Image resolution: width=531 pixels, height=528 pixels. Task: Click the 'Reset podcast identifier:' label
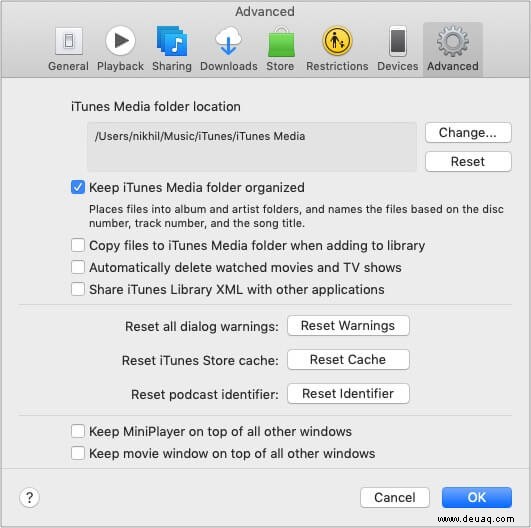click(x=205, y=395)
